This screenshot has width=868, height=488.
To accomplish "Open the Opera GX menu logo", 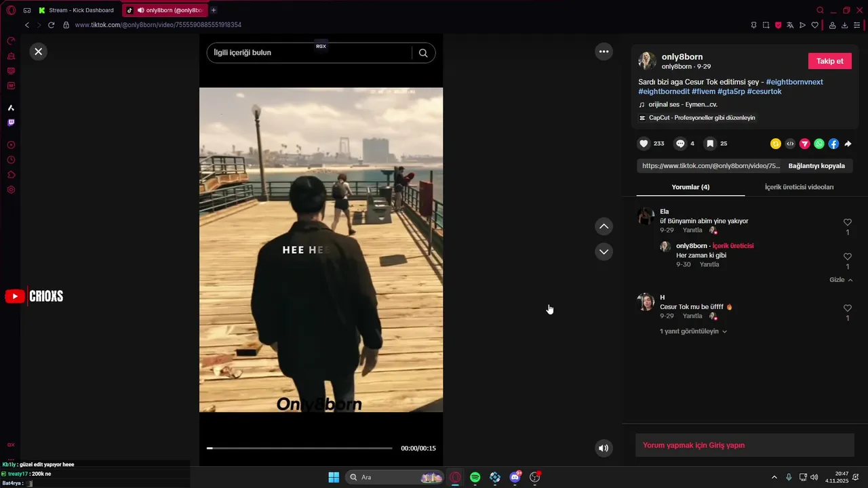I will pos(11,10).
